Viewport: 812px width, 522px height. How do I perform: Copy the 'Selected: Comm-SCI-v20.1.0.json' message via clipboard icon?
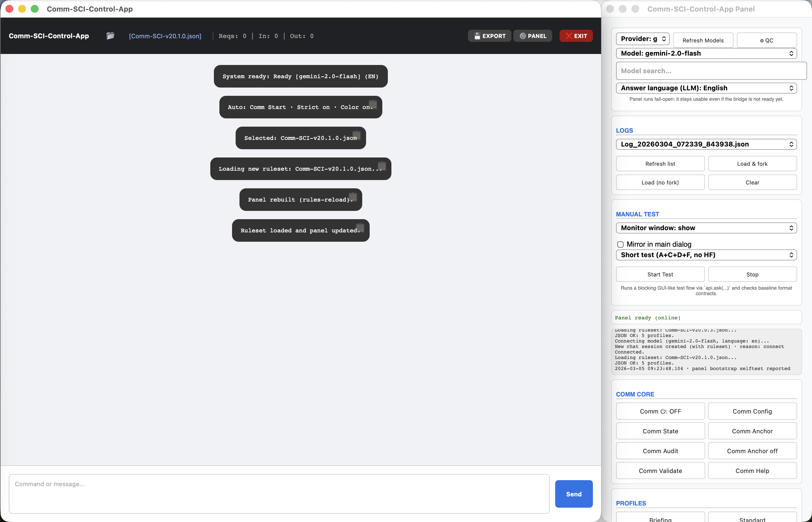356,135
